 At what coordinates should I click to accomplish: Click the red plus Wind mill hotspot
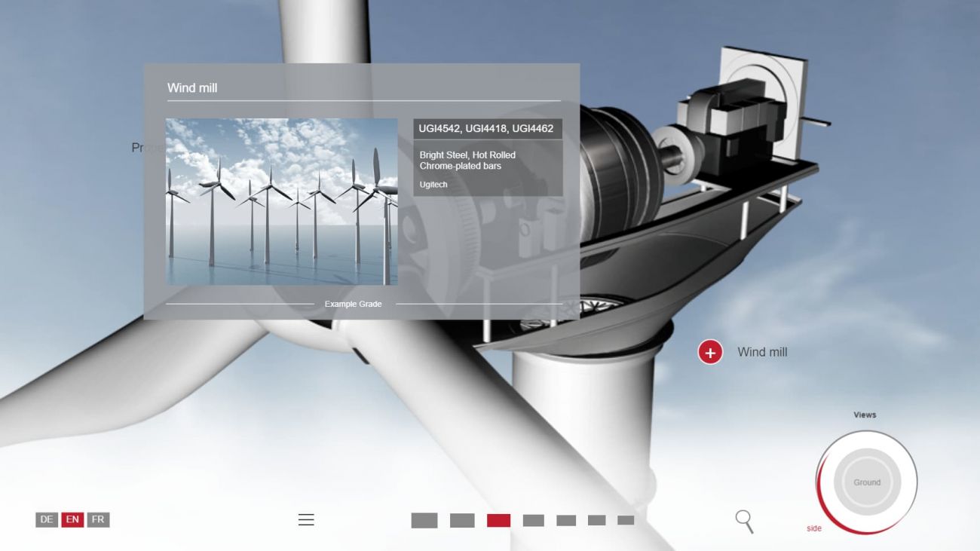709,352
